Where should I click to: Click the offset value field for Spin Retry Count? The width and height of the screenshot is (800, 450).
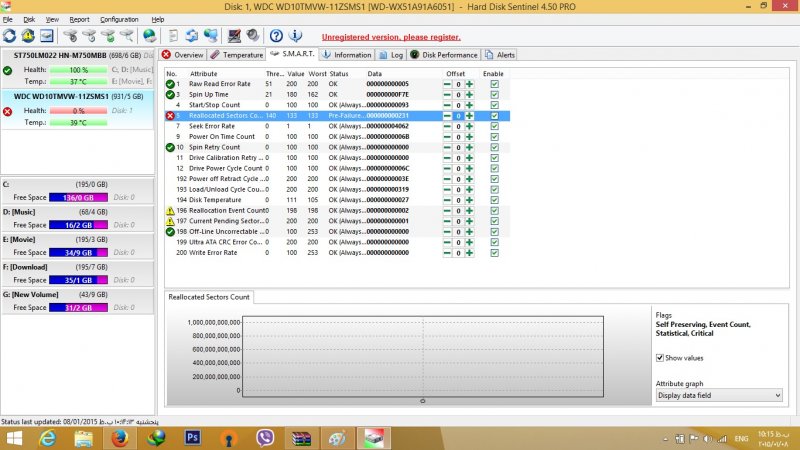458,147
